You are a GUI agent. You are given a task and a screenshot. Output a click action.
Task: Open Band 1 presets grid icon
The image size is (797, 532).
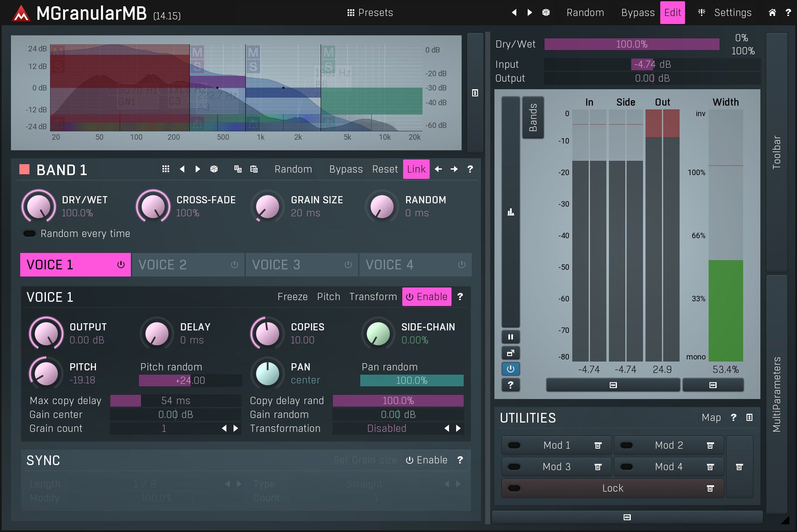pos(166,169)
